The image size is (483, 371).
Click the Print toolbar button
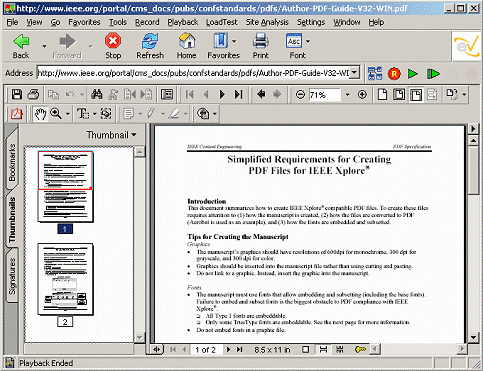coord(260,46)
